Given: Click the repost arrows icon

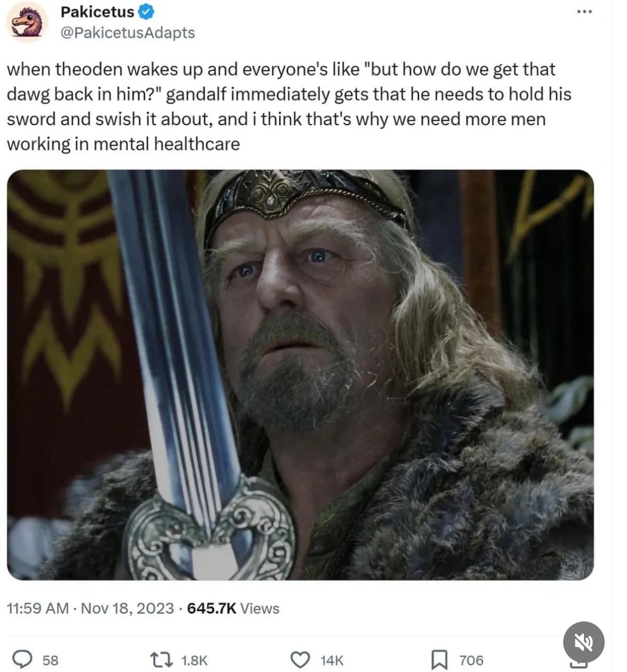Looking at the screenshot, I should pos(163,660).
